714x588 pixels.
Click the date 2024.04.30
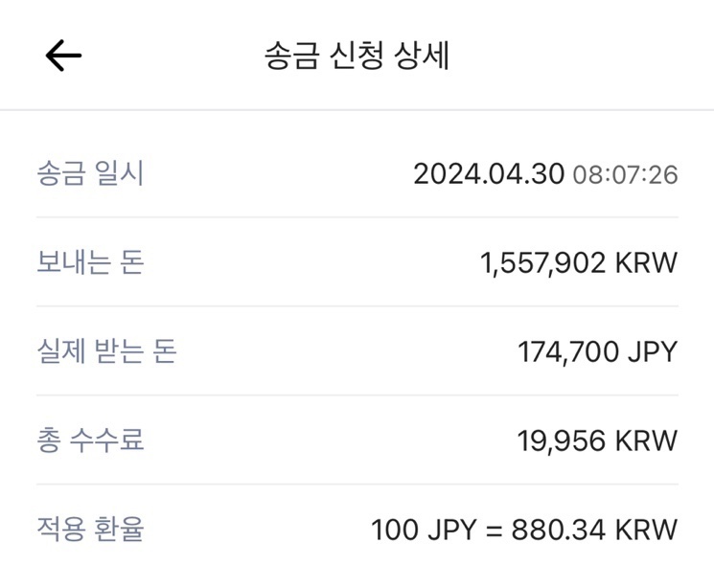coord(489,174)
